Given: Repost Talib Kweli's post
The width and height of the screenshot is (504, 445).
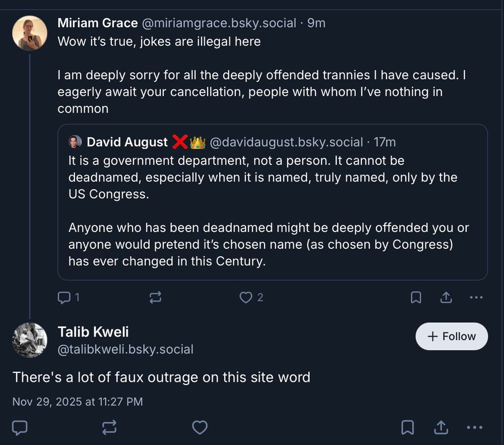Looking at the screenshot, I should pos(109,428).
